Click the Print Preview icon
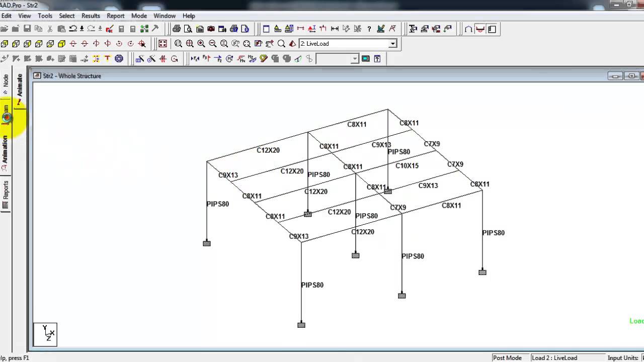Image resolution: width=644 pixels, height=362 pixels. click(x=188, y=29)
